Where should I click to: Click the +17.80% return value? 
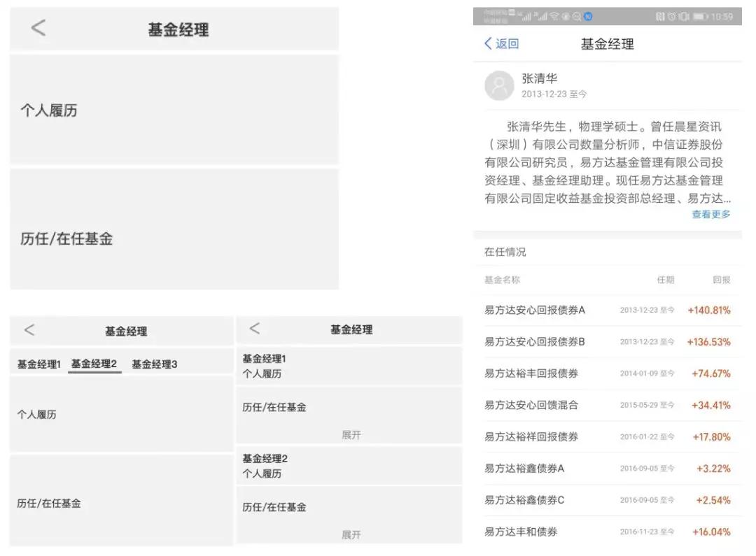click(712, 437)
